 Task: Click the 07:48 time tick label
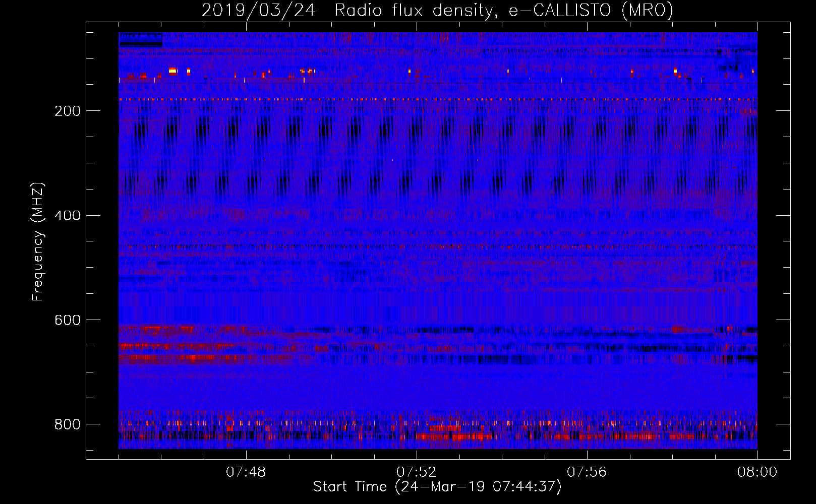pos(246,472)
